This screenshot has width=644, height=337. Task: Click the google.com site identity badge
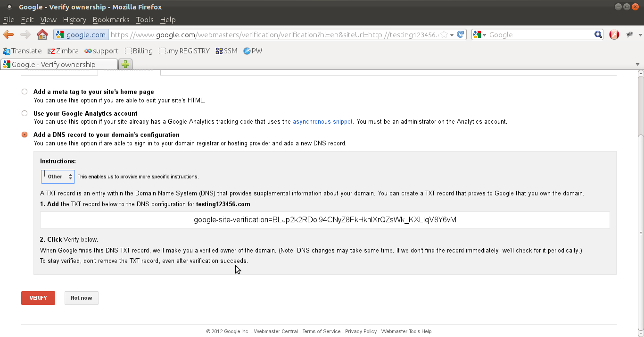(x=81, y=34)
